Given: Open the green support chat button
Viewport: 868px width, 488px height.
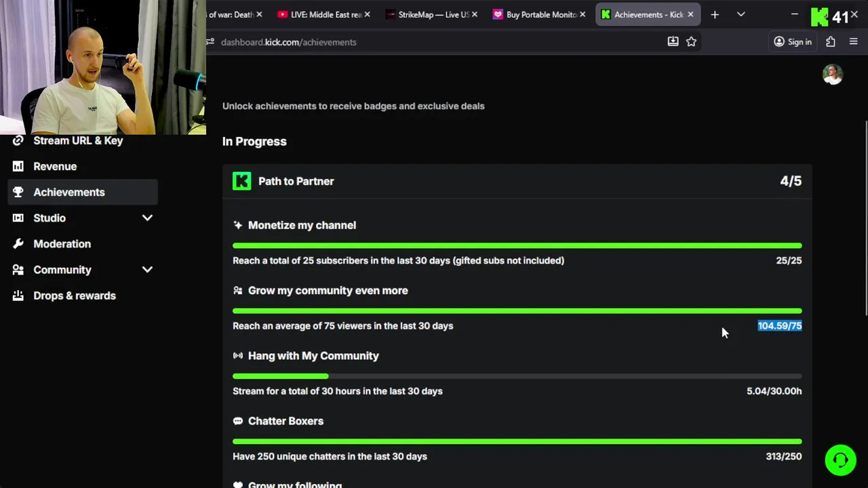Looking at the screenshot, I should (840, 460).
